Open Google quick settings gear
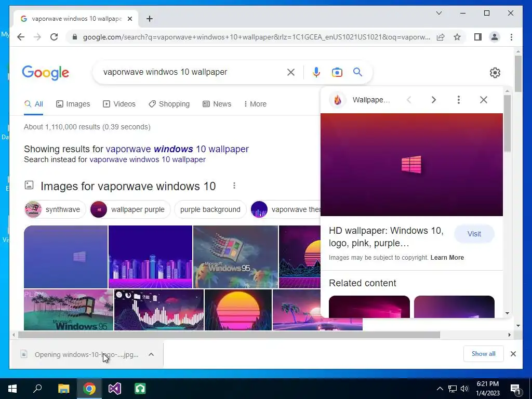 495,73
